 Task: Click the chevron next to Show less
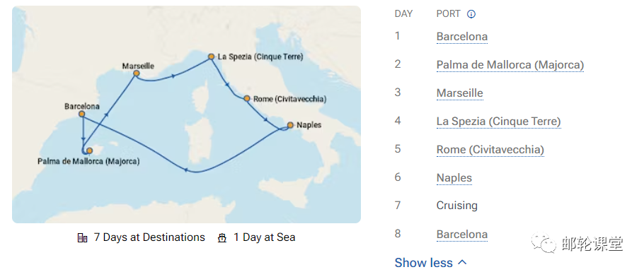[x=462, y=262]
